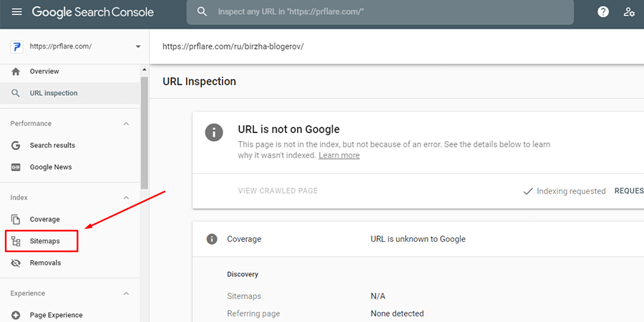This screenshot has width=644, height=322.
Task: Click the Referring page label
Action: click(253, 314)
